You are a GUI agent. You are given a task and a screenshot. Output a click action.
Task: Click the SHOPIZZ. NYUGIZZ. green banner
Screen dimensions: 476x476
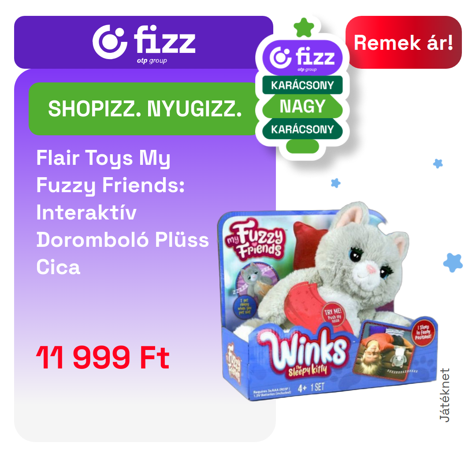pos(145,109)
